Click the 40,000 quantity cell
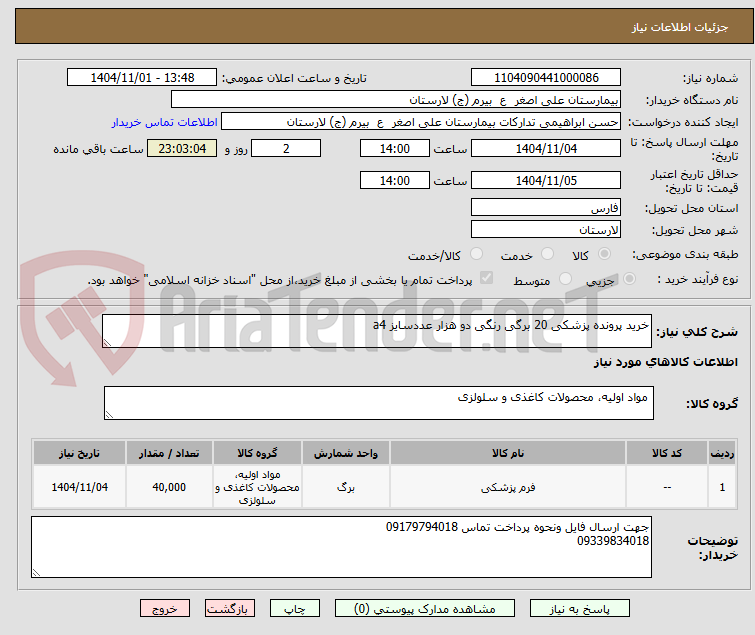Screen dimensions: 755x635 (x=169, y=487)
